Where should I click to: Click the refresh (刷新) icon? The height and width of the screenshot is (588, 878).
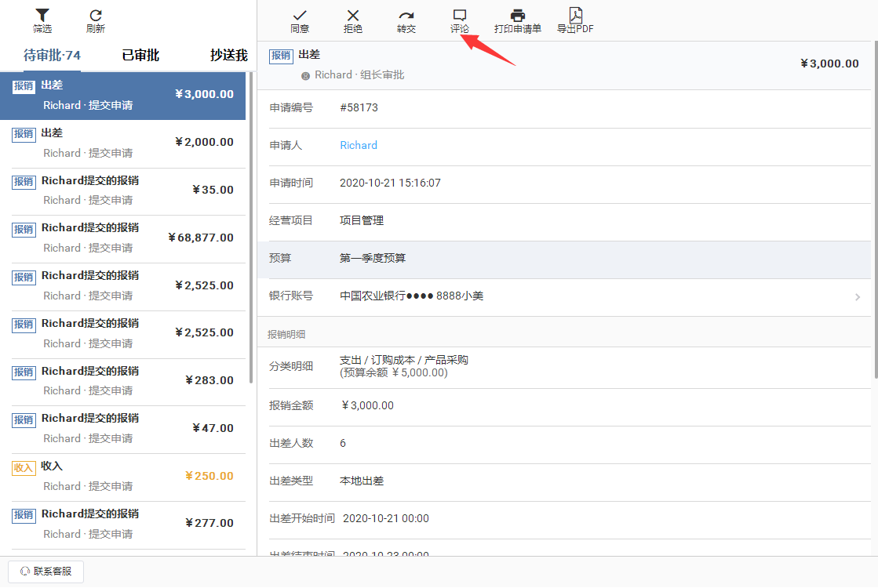coord(96,16)
